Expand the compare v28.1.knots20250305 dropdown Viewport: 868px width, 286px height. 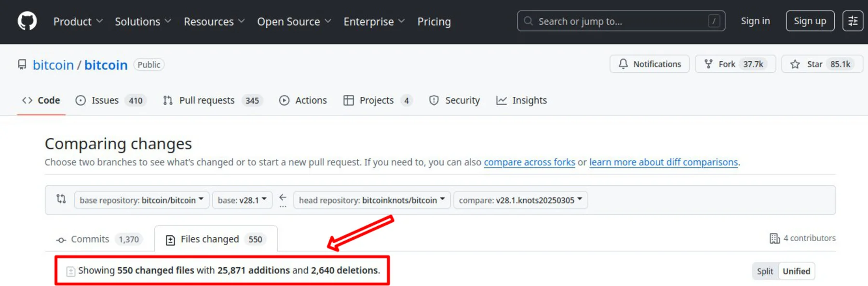520,200
